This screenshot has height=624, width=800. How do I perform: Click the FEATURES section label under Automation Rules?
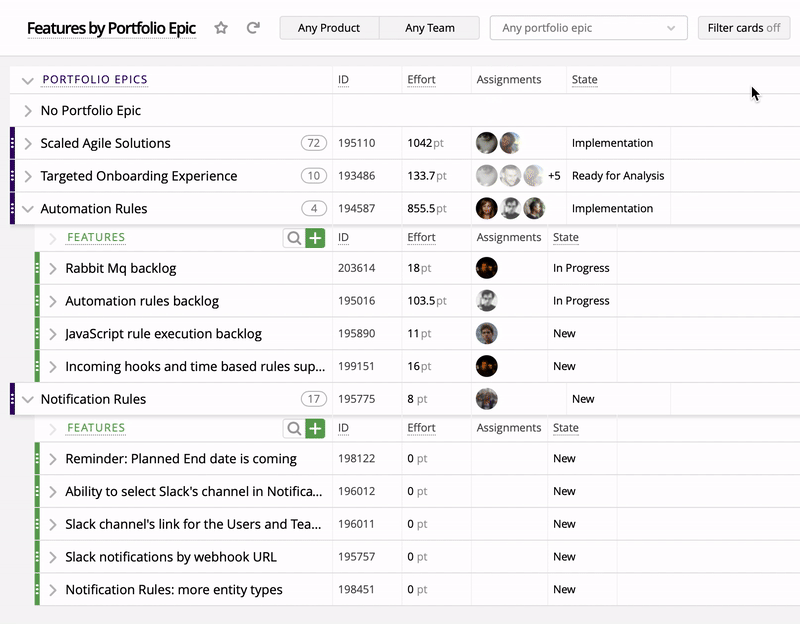tap(95, 238)
